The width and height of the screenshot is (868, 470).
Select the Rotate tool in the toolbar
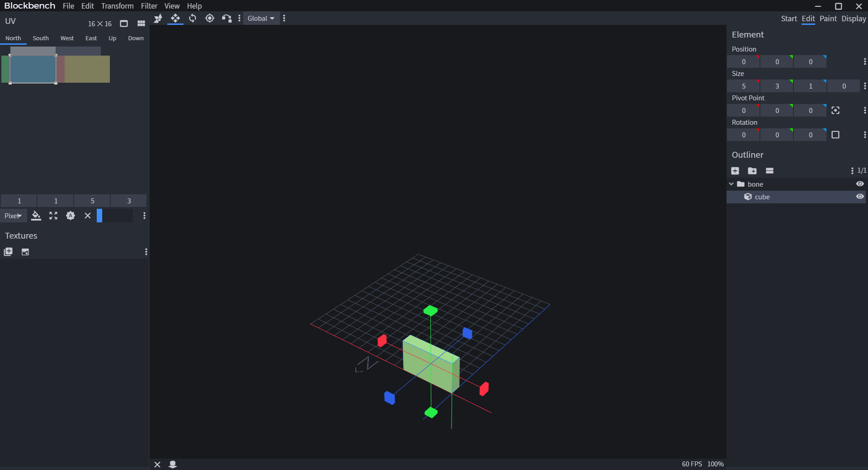(192, 18)
